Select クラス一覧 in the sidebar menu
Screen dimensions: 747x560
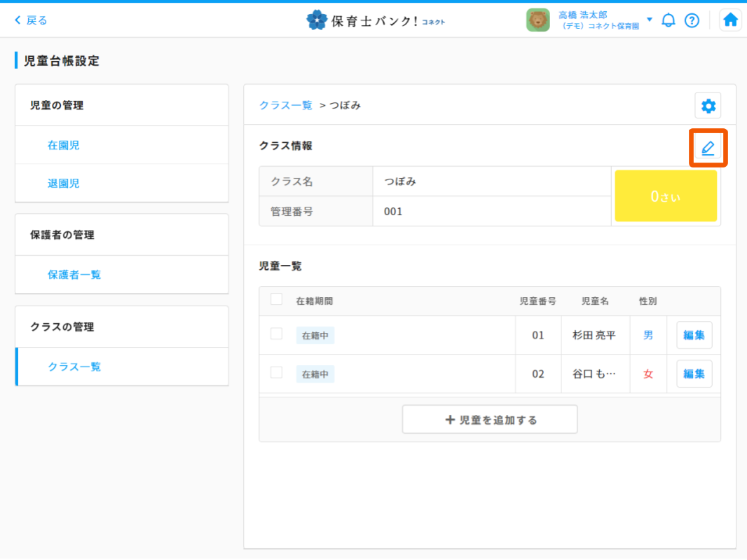click(x=74, y=367)
